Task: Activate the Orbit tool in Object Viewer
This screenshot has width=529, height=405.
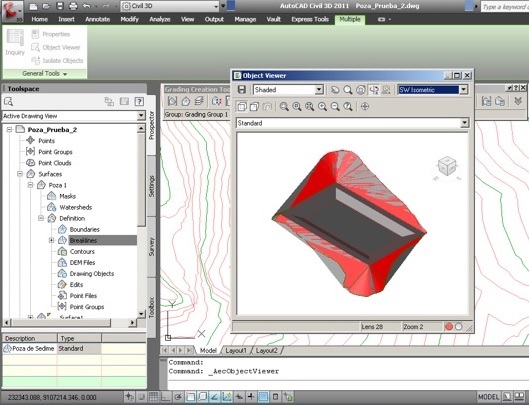Action: pyautogui.click(x=361, y=89)
